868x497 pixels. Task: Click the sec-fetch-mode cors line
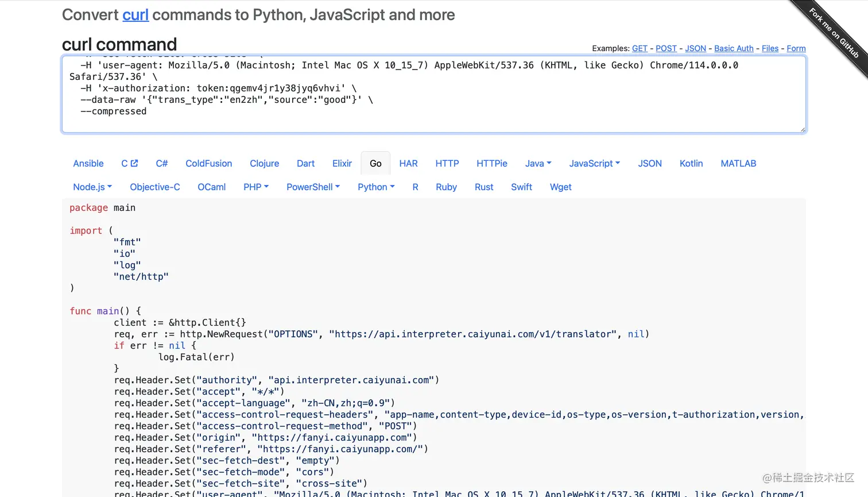tap(224, 472)
